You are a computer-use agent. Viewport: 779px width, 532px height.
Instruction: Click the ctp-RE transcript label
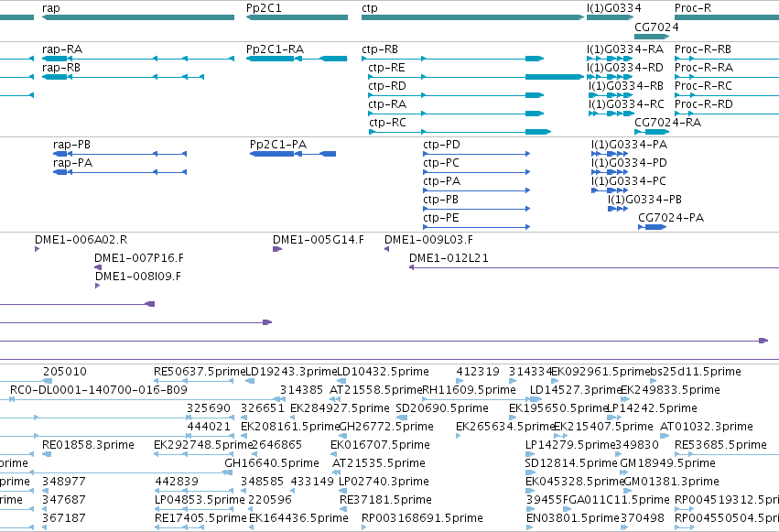pos(386,68)
